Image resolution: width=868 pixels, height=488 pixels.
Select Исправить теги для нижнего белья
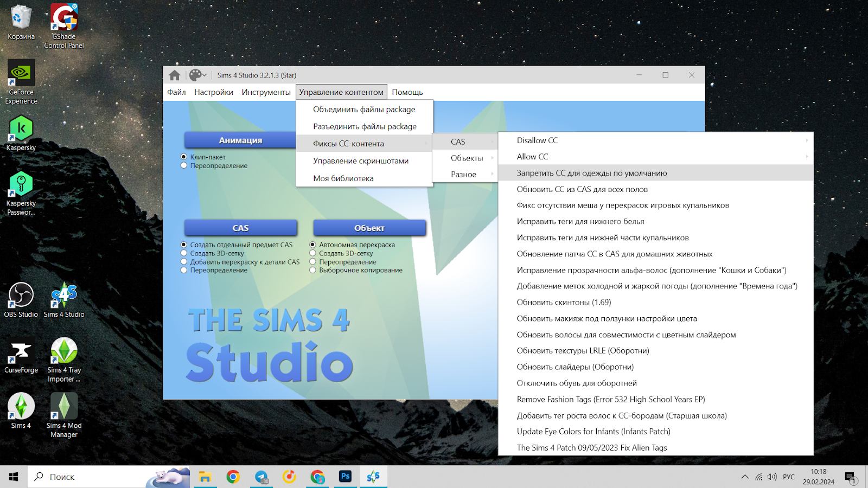tap(655, 221)
